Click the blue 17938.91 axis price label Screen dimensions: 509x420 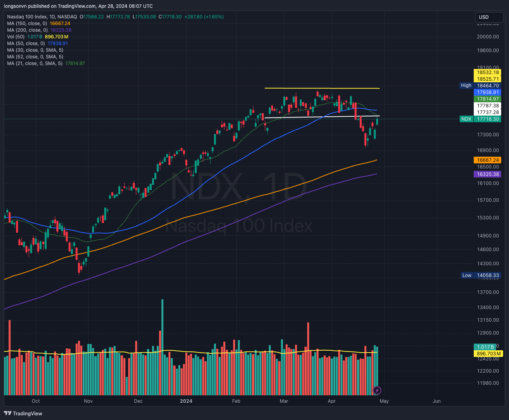pyautogui.click(x=488, y=92)
